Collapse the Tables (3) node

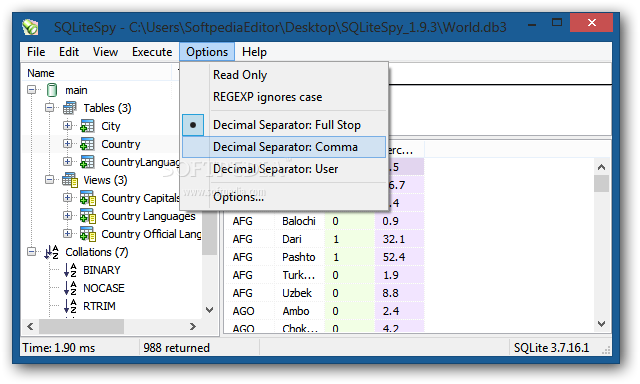point(49,108)
